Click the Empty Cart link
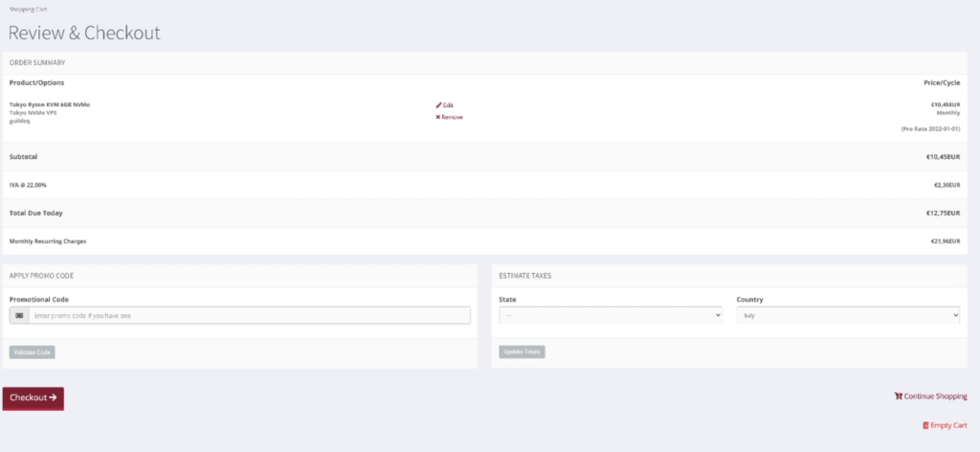The width and height of the screenshot is (980, 452). (x=945, y=426)
